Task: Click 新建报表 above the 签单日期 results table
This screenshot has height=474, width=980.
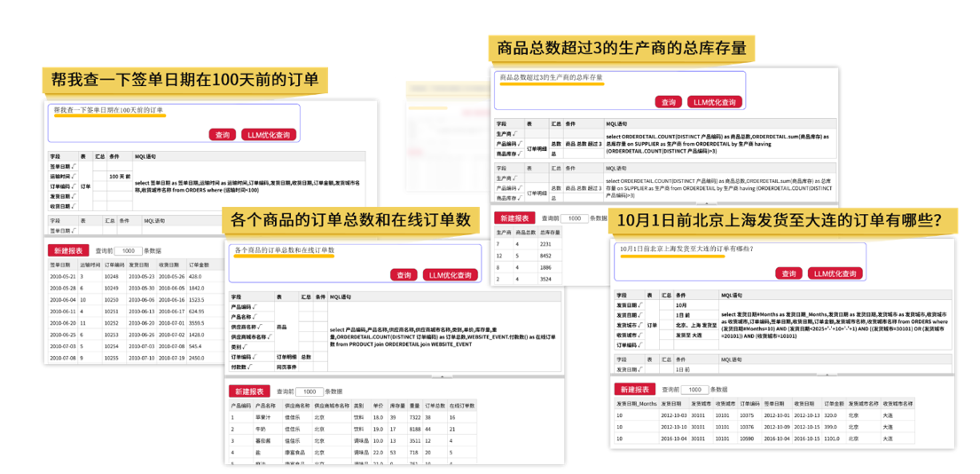Action: (x=68, y=251)
